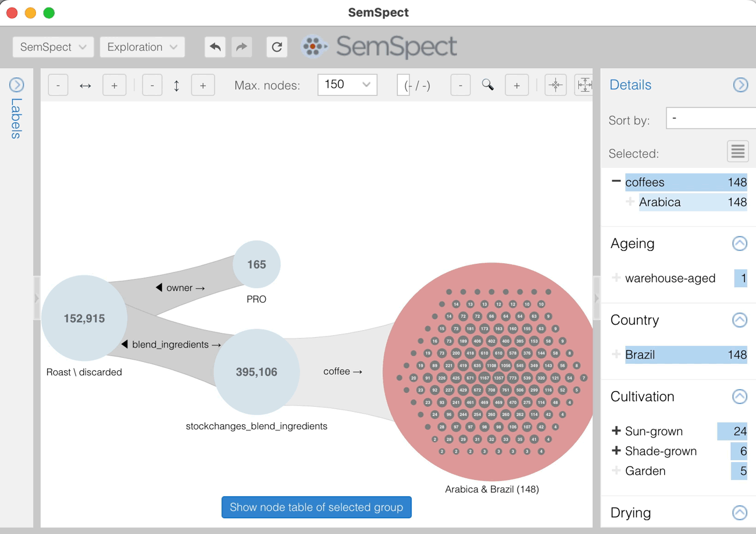Screen dimensions: 756x534
Task: Select the Sun-grown label
Action: click(654, 431)
